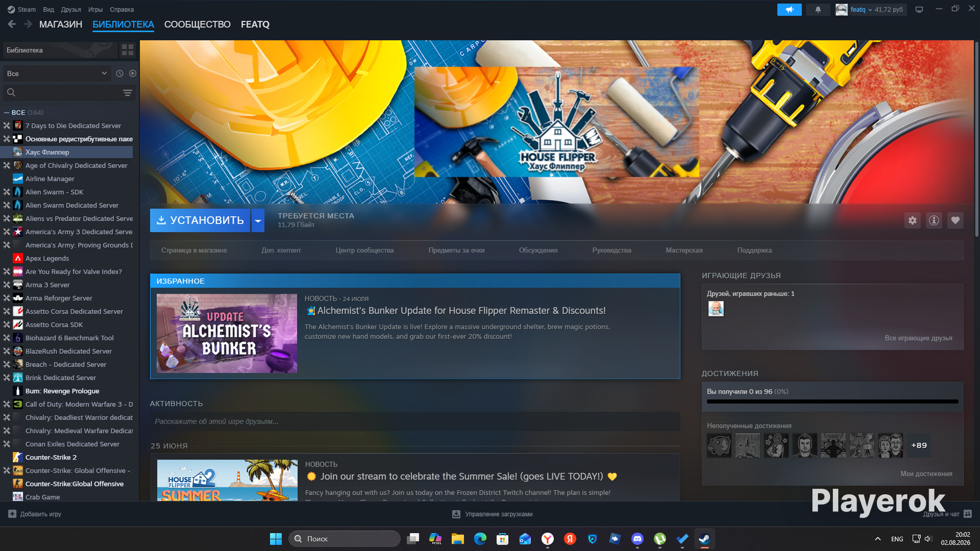Image resolution: width=980 pixels, height=551 pixels.
Task: Open 'Центр сообщества' link
Action: tap(364, 250)
